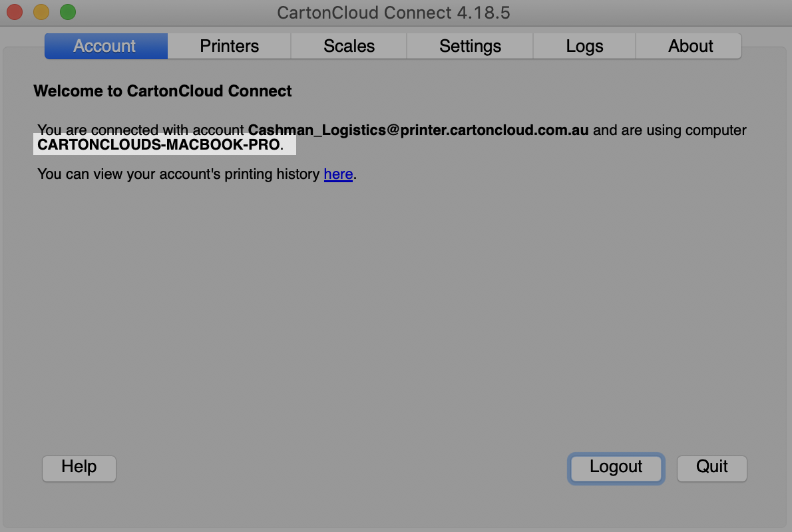
Task: Click the 'Welcome to CartonCloud Connect' heading
Action: [162, 91]
